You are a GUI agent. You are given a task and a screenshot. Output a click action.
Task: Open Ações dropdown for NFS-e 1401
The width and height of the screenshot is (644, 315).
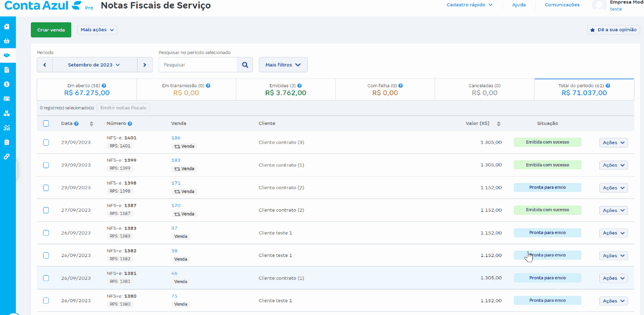[x=614, y=143]
